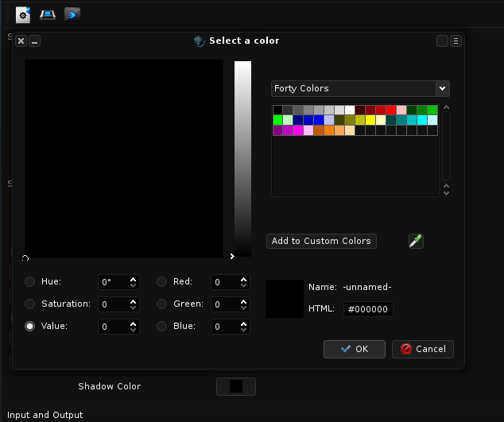The height and width of the screenshot is (422, 504).
Task: Click the scanner device toolbar icon
Action: pyautogui.click(x=48, y=15)
